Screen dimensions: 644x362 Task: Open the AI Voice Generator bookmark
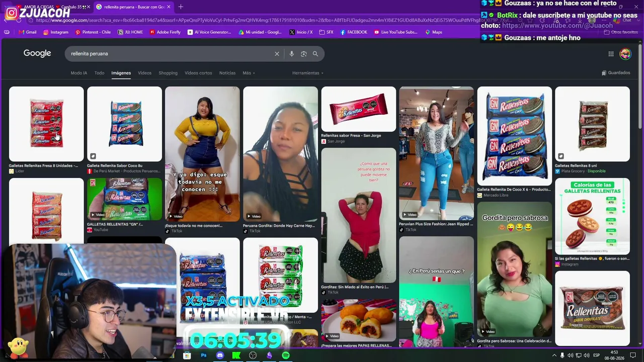(209, 32)
